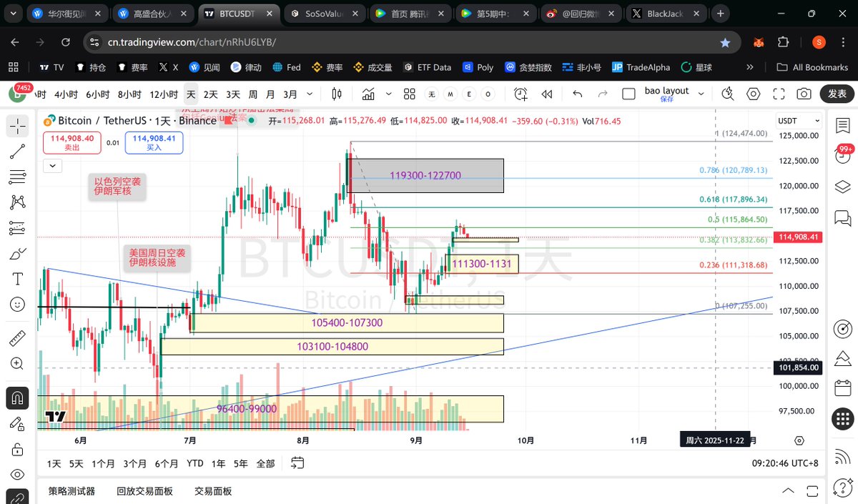Open the emoji icons tool
Screen dimensions: 858x504
tap(18, 305)
